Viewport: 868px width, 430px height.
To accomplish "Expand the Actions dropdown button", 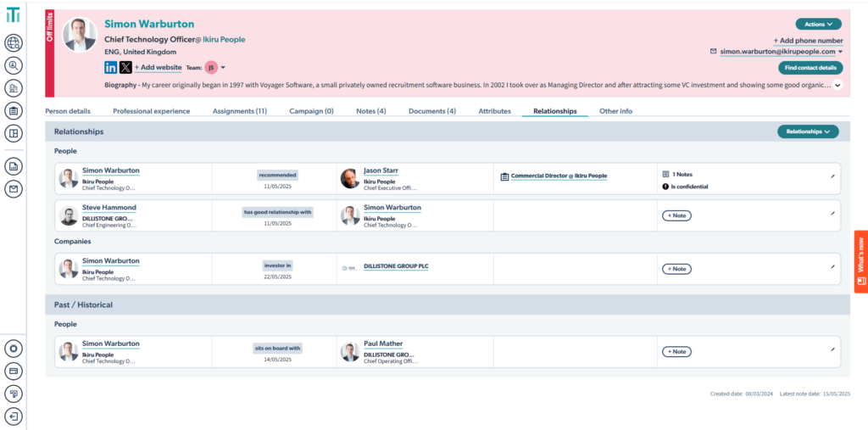I will click(818, 24).
